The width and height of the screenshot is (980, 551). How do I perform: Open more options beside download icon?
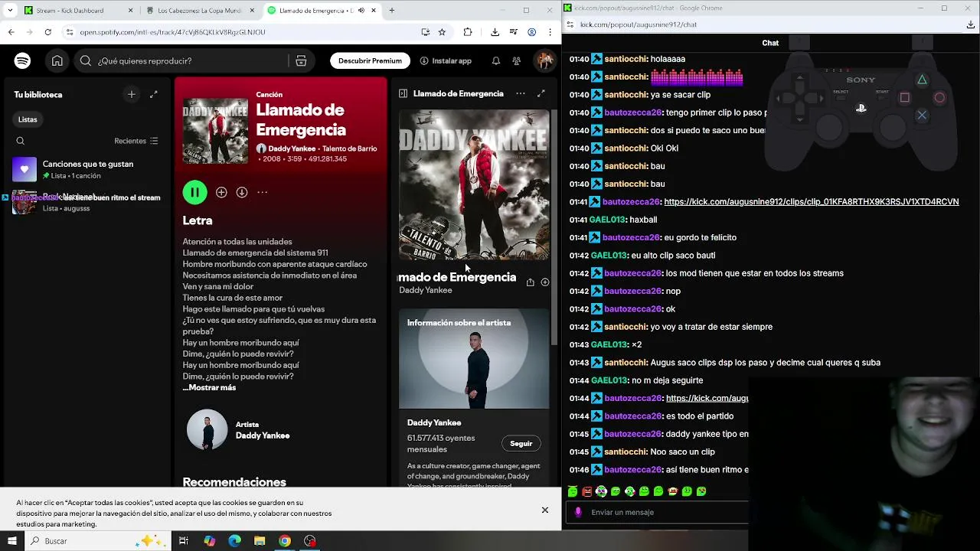263,192
